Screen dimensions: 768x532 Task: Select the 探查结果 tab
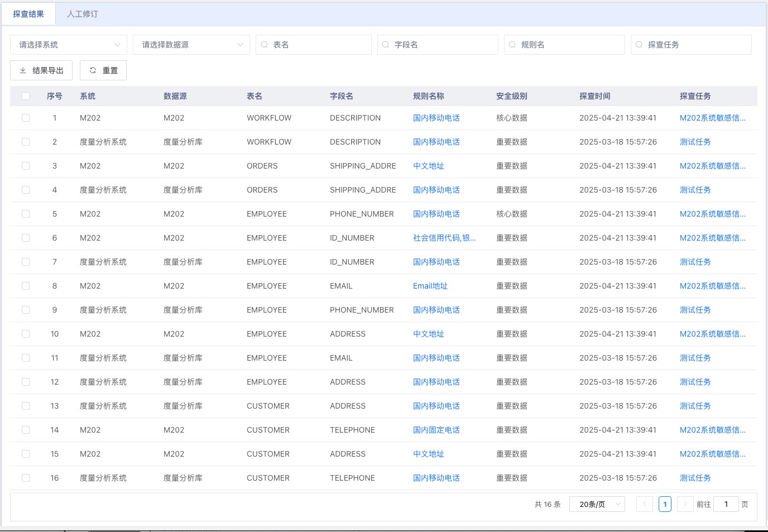pos(28,14)
